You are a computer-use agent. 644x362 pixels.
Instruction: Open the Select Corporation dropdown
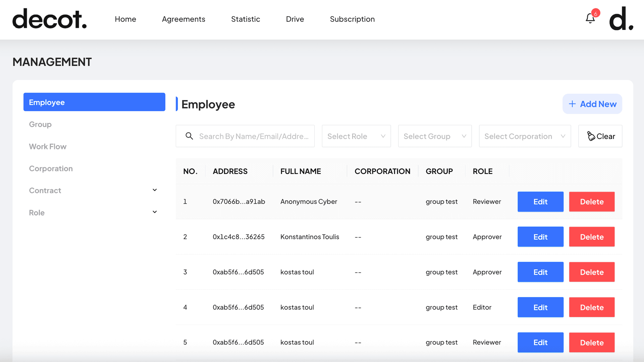pyautogui.click(x=525, y=136)
